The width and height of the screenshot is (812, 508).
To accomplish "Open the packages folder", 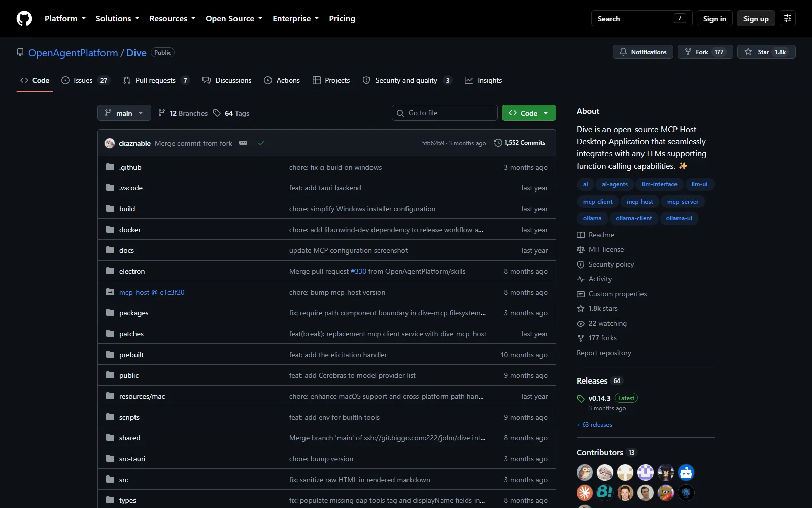I will pyautogui.click(x=134, y=313).
